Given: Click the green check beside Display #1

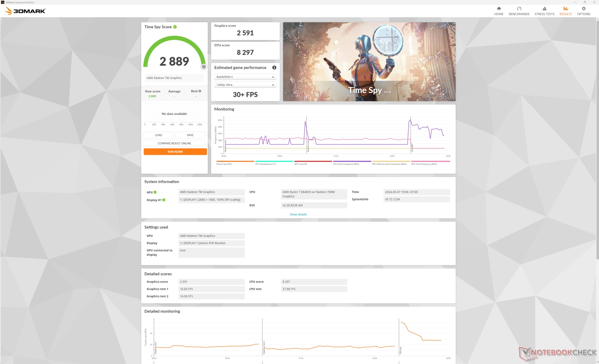Looking at the screenshot, I should (164, 200).
